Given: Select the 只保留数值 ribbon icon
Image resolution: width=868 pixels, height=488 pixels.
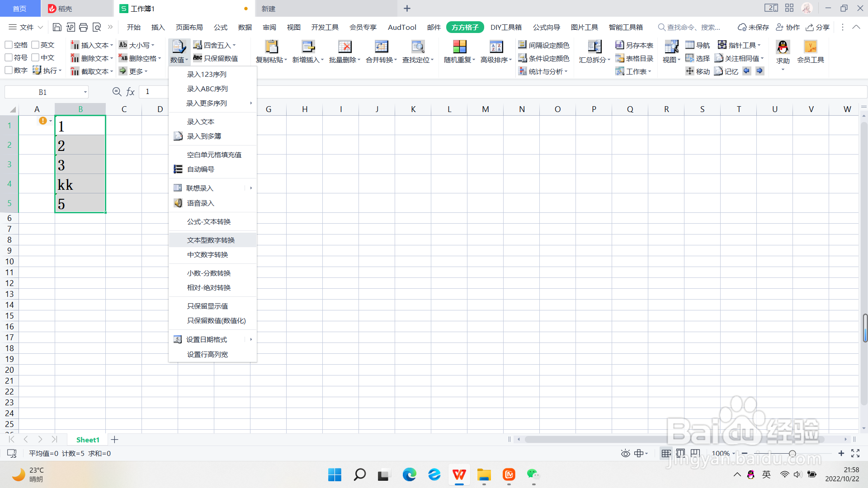Looking at the screenshot, I should pyautogui.click(x=198, y=58).
